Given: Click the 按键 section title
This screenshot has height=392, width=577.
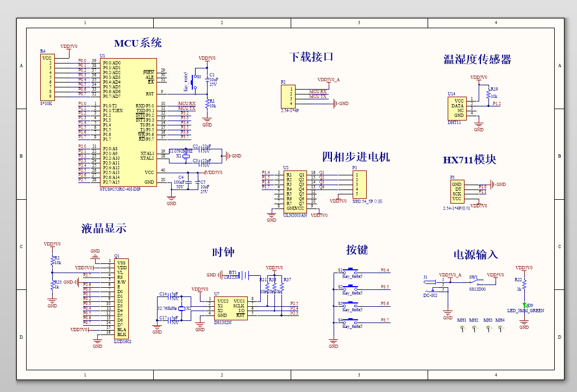Looking at the screenshot, I should coord(357,250).
